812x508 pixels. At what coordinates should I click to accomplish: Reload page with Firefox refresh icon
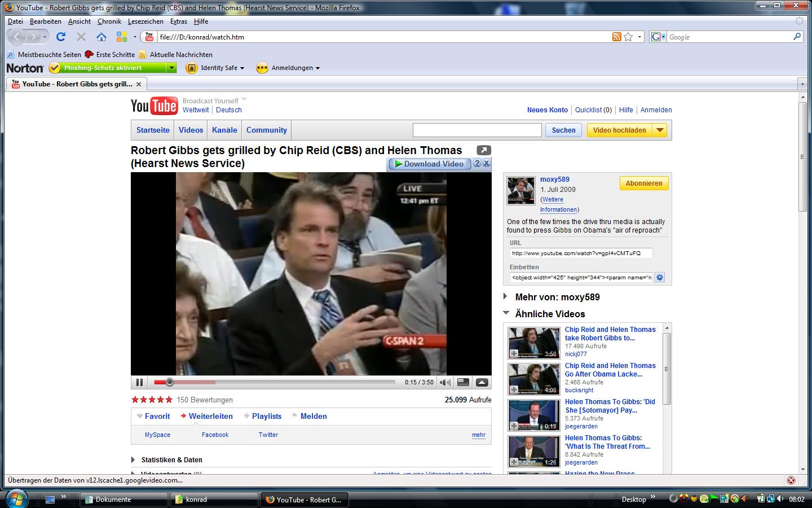61,37
